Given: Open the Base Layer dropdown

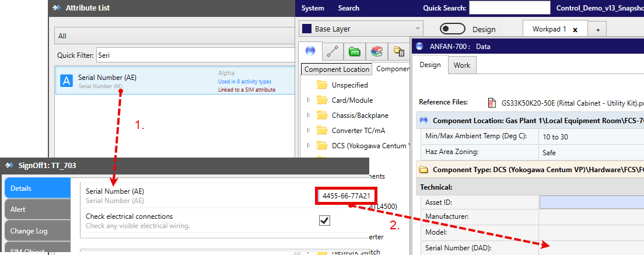Looking at the screenshot, I should point(361,29).
